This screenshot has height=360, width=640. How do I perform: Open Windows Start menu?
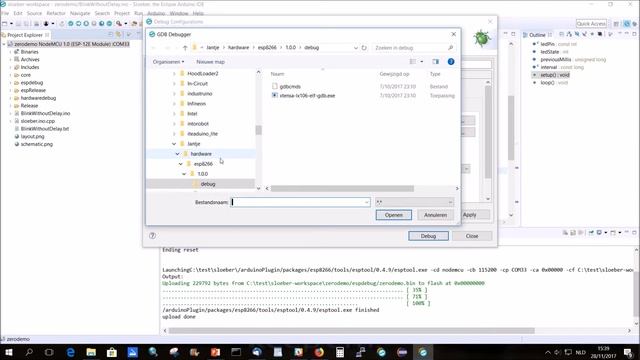[8, 352]
